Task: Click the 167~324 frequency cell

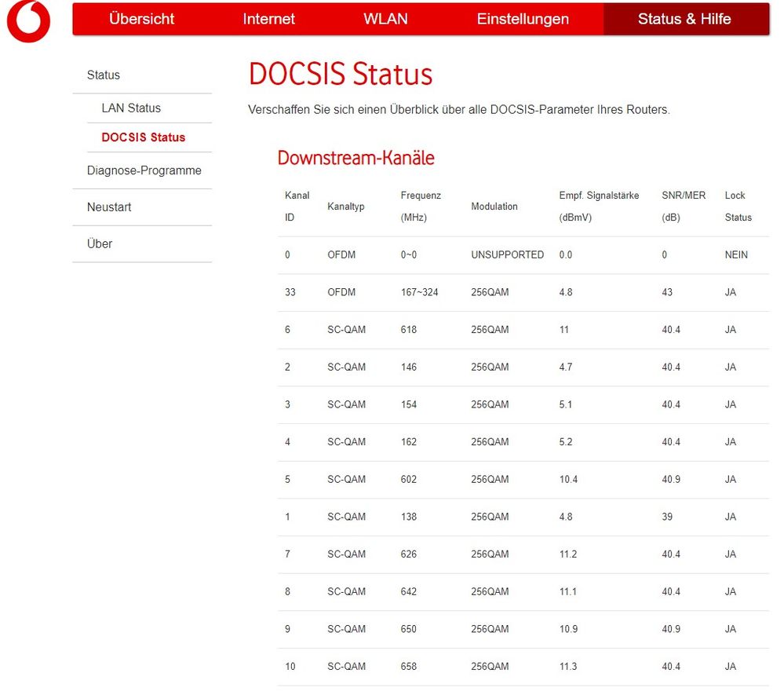Action: tap(419, 293)
